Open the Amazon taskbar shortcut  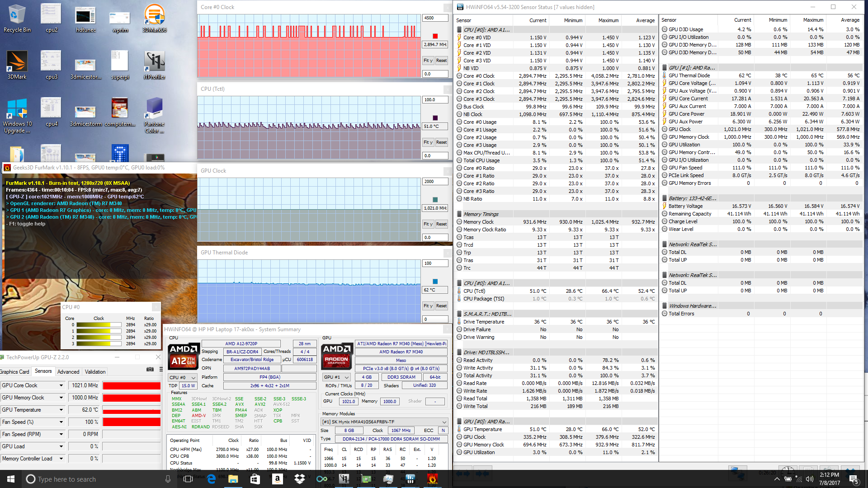pyautogui.click(x=277, y=479)
